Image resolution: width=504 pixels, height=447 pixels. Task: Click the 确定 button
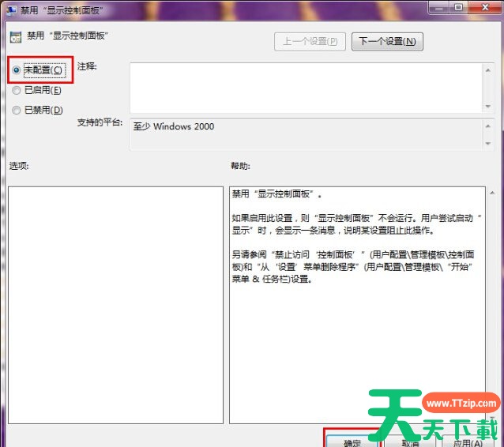point(352,442)
